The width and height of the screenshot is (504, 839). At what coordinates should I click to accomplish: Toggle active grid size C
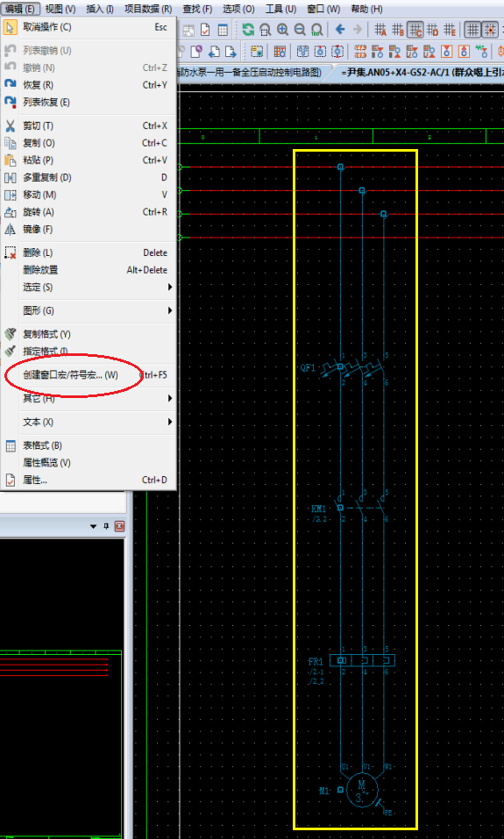(x=415, y=30)
